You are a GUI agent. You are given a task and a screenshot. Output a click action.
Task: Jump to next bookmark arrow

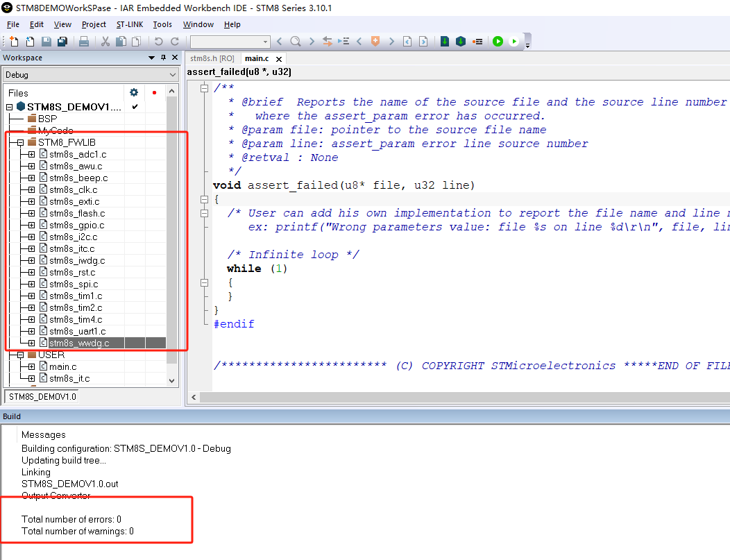pyautogui.click(x=391, y=42)
